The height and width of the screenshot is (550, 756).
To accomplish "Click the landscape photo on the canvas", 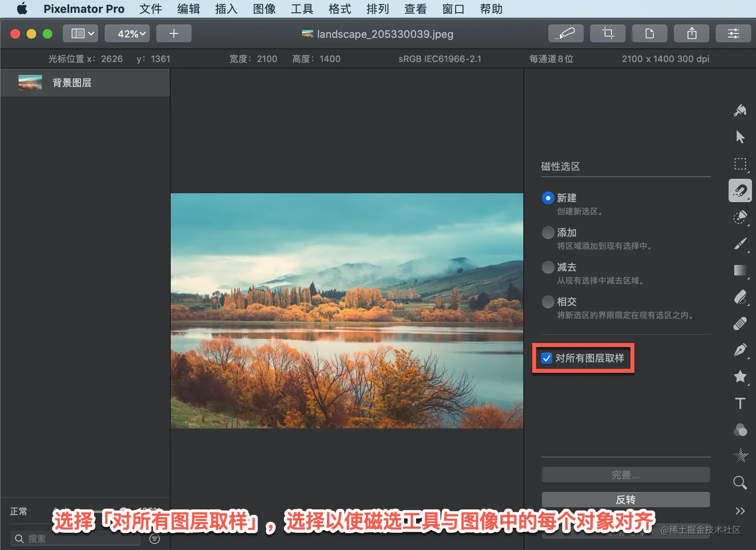I will [347, 310].
